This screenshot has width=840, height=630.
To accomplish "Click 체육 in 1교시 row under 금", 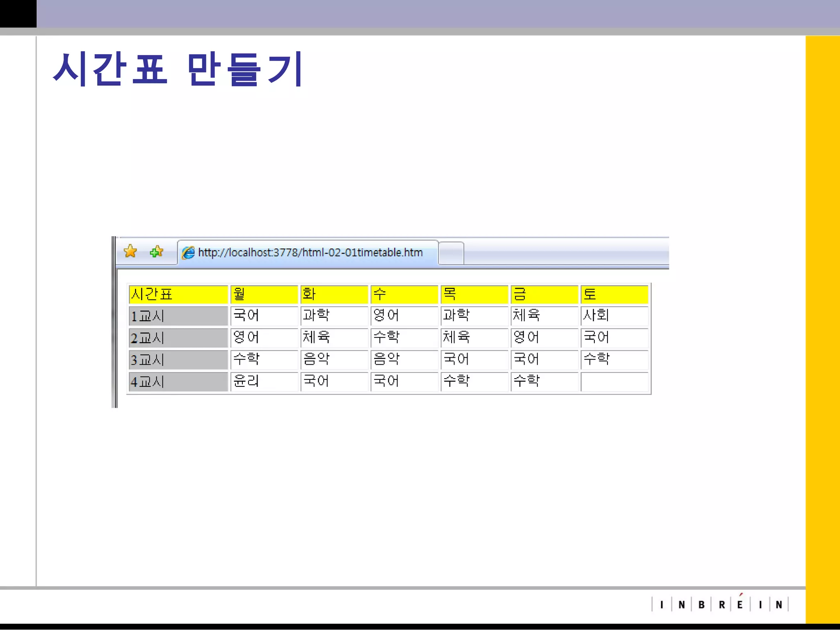I will pyautogui.click(x=544, y=316).
